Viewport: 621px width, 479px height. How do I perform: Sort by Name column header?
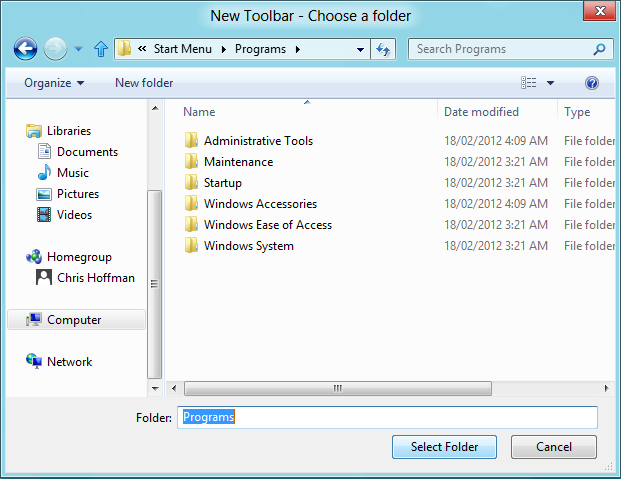[199, 112]
